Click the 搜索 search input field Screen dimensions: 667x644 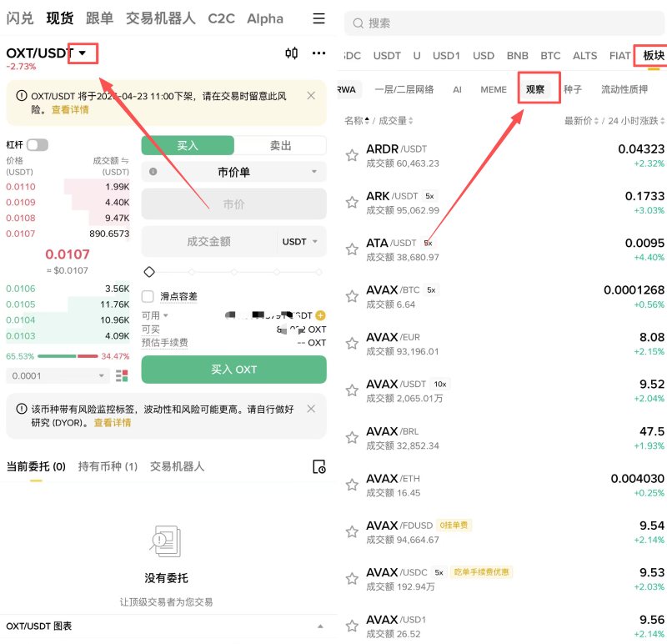[x=500, y=23]
